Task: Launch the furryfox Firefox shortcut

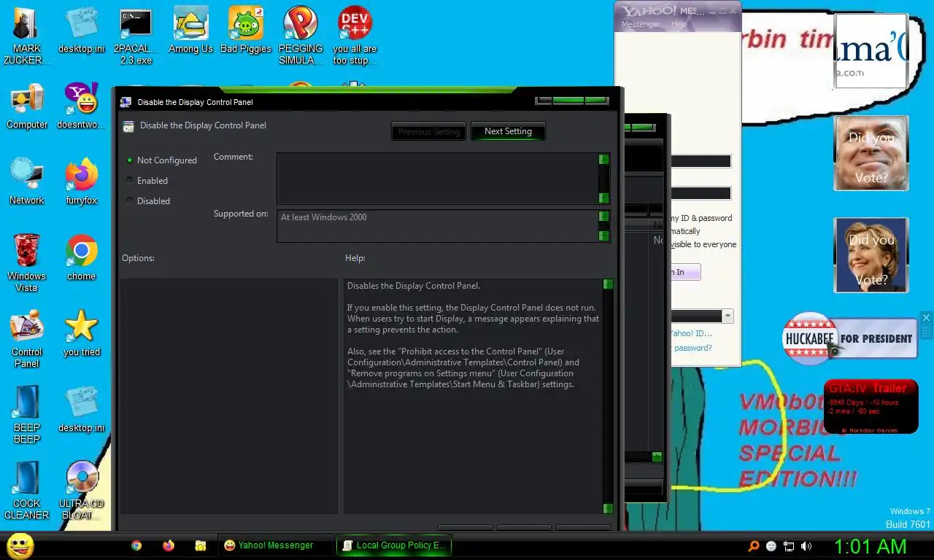Action: (81, 182)
